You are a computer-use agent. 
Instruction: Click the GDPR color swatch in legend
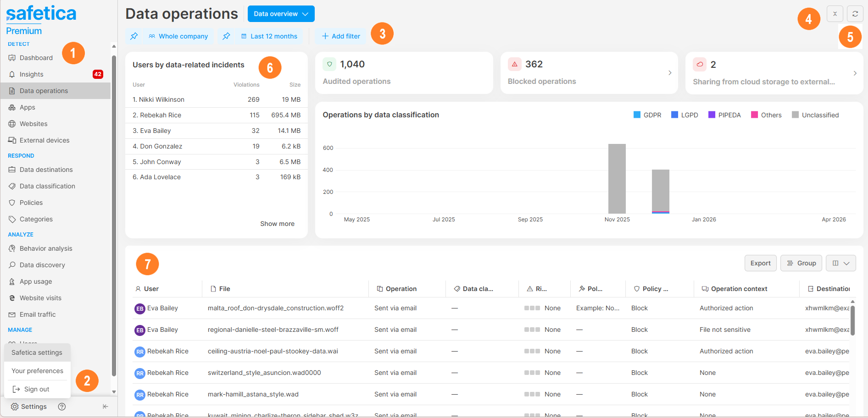[x=637, y=115]
